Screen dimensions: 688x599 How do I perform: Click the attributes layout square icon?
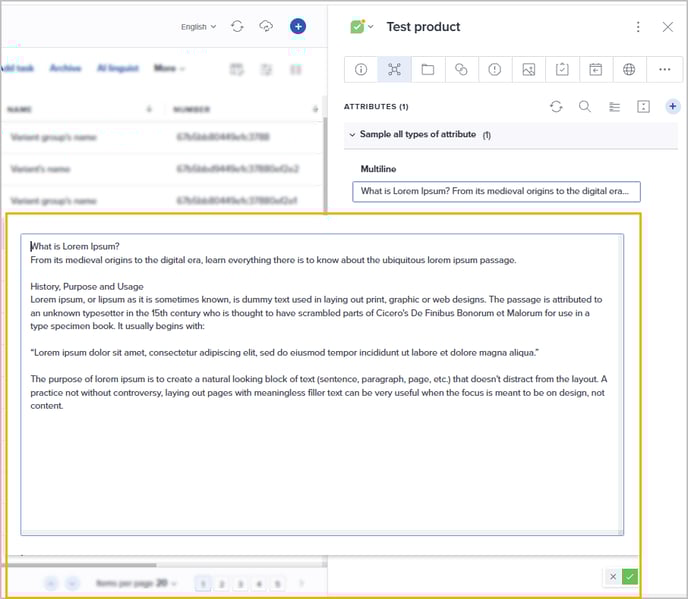pyautogui.click(x=643, y=106)
